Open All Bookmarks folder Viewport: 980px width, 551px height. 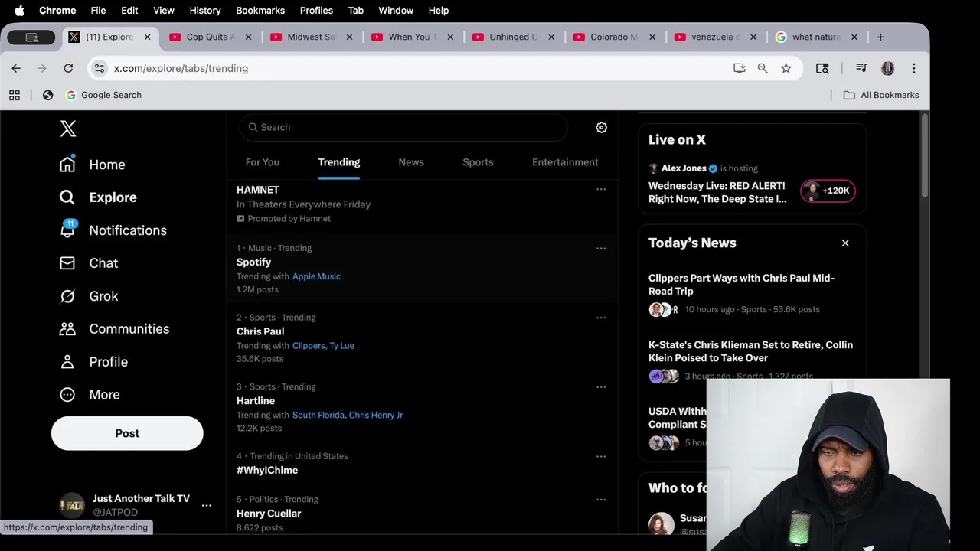(881, 95)
